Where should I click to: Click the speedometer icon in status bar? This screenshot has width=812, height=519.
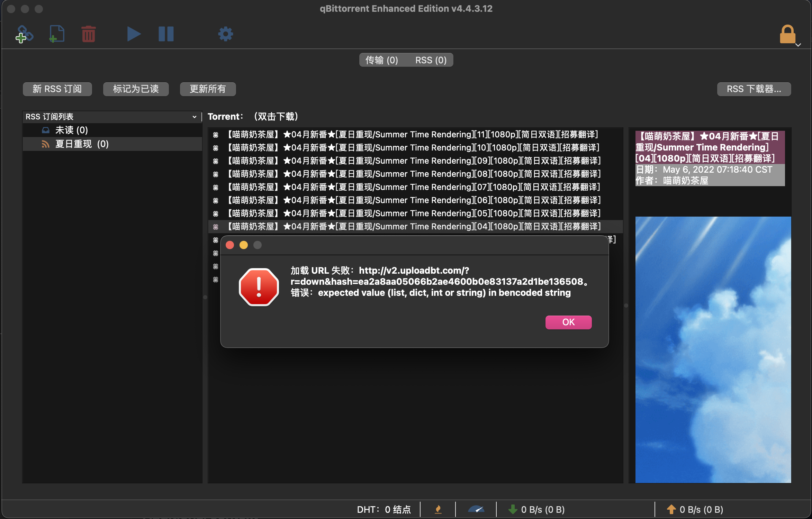tap(477, 509)
